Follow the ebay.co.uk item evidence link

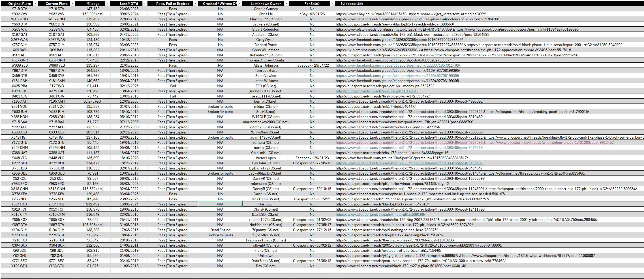coord(411,14)
